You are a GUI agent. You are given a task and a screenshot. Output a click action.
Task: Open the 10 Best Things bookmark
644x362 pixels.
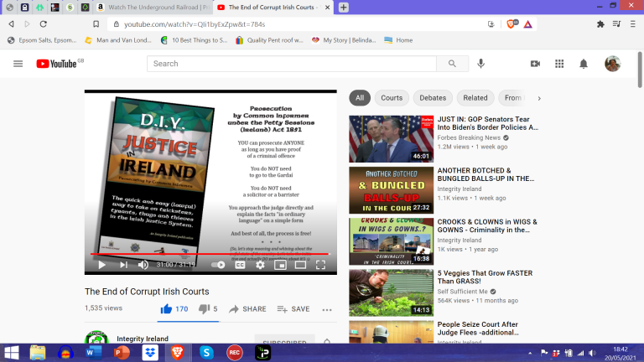(194, 40)
